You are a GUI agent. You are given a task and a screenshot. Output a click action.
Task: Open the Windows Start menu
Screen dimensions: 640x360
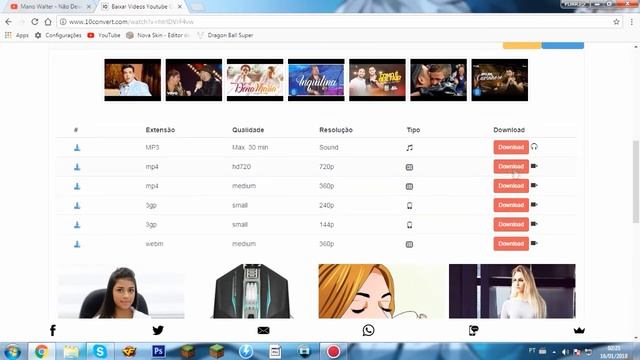point(13,351)
